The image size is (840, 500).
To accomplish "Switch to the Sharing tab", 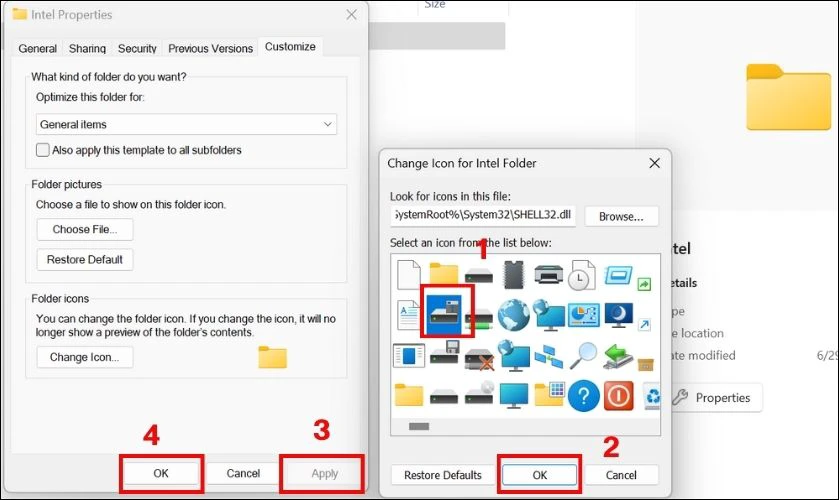I will [x=87, y=48].
